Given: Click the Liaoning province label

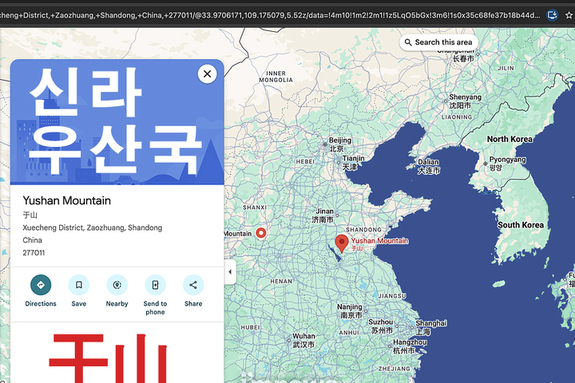Looking at the screenshot, I should (x=457, y=117).
